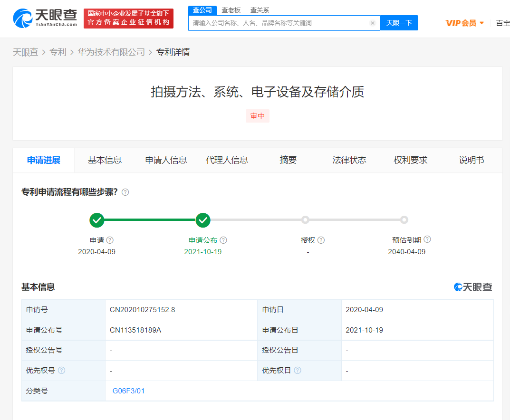
Task: Select the 查关系 search tab
Action: pos(260,10)
